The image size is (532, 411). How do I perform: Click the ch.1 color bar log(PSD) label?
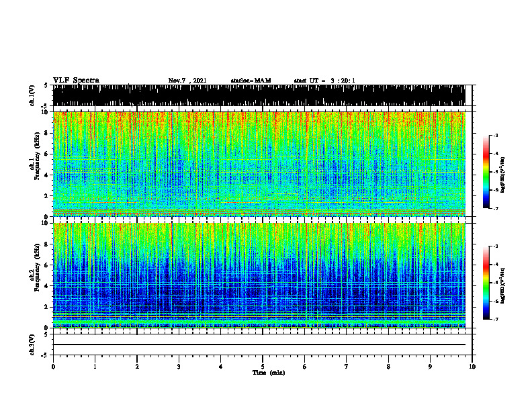coord(503,175)
